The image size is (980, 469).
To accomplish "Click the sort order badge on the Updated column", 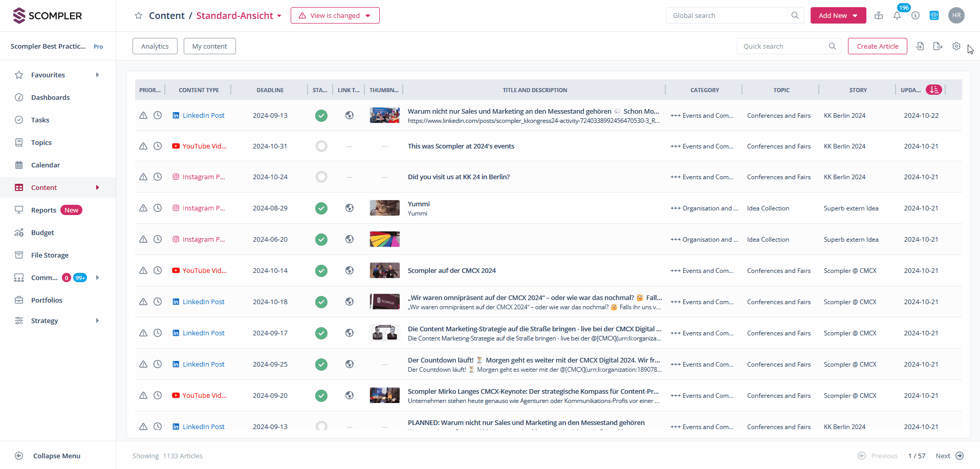I will pyautogui.click(x=934, y=90).
